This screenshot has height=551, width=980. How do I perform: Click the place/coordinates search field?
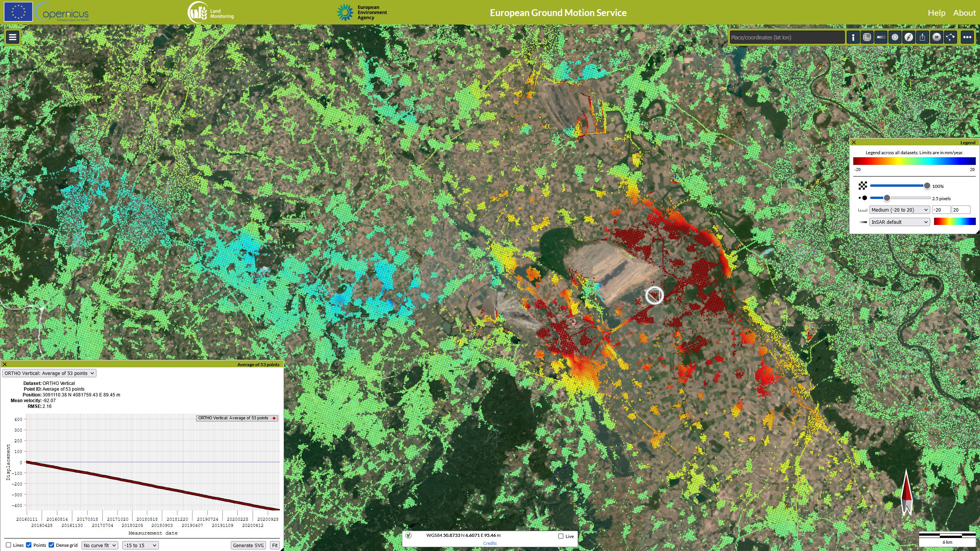coord(787,37)
